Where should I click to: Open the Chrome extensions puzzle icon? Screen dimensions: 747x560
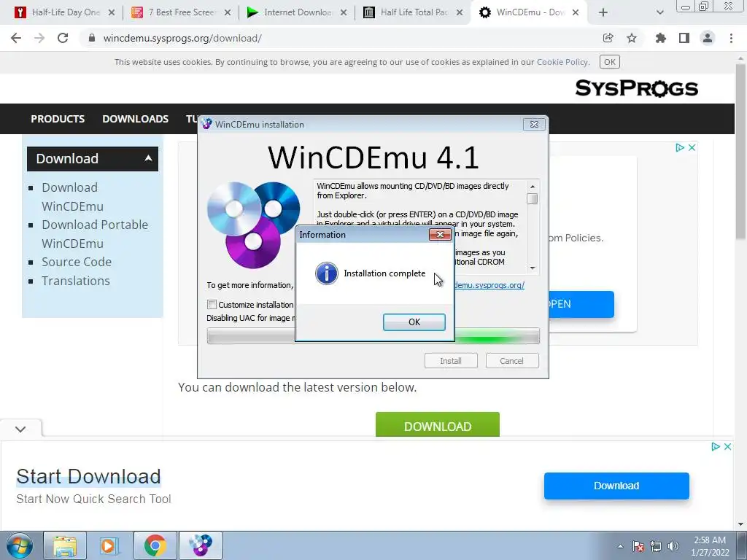click(x=660, y=38)
